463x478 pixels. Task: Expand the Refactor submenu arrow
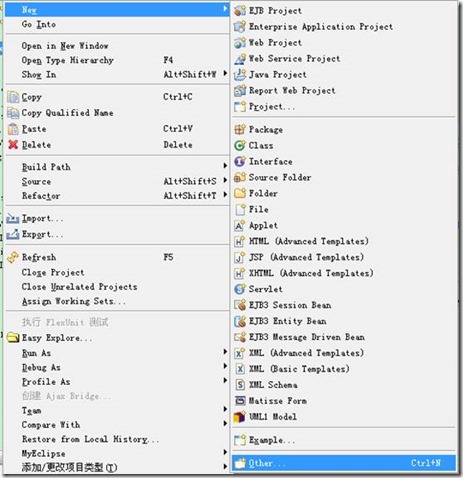(225, 195)
